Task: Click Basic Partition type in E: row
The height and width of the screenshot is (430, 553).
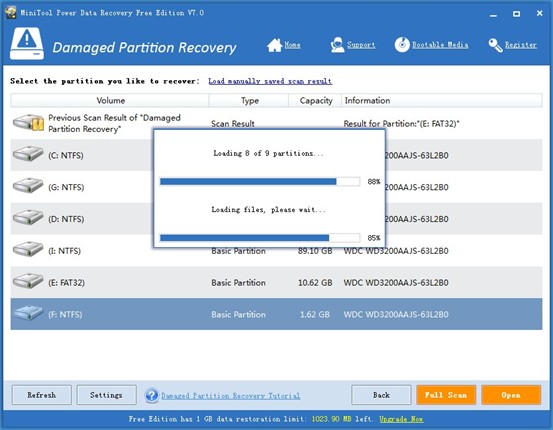Action: pos(238,283)
